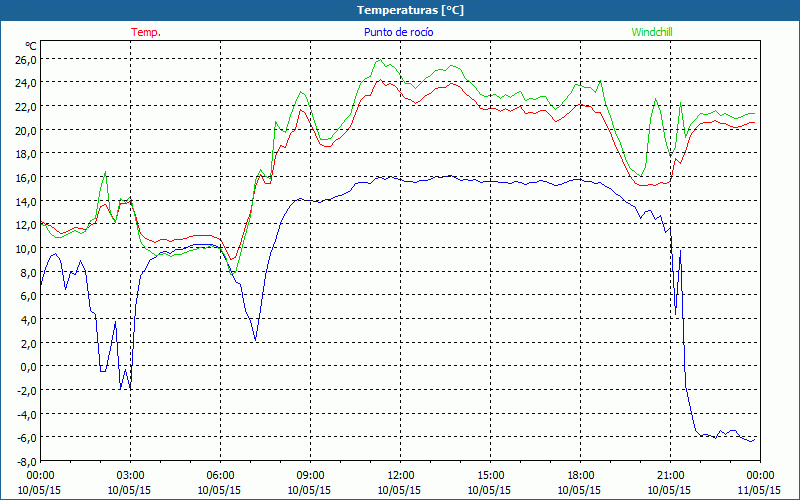Click the '22,0' y-axis label
Screen dimensions: 800x500
pyautogui.click(x=27, y=107)
